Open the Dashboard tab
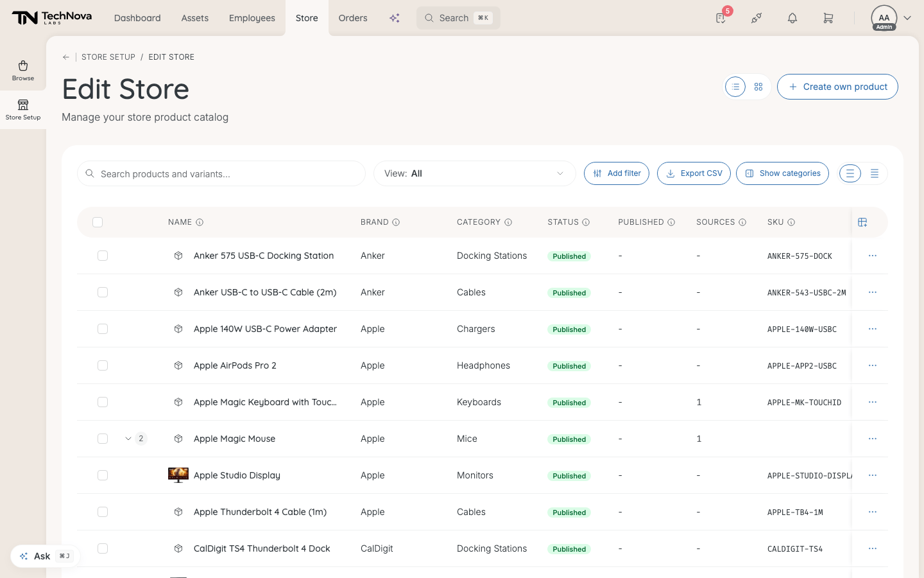The height and width of the screenshot is (578, 924). [137, 18]
